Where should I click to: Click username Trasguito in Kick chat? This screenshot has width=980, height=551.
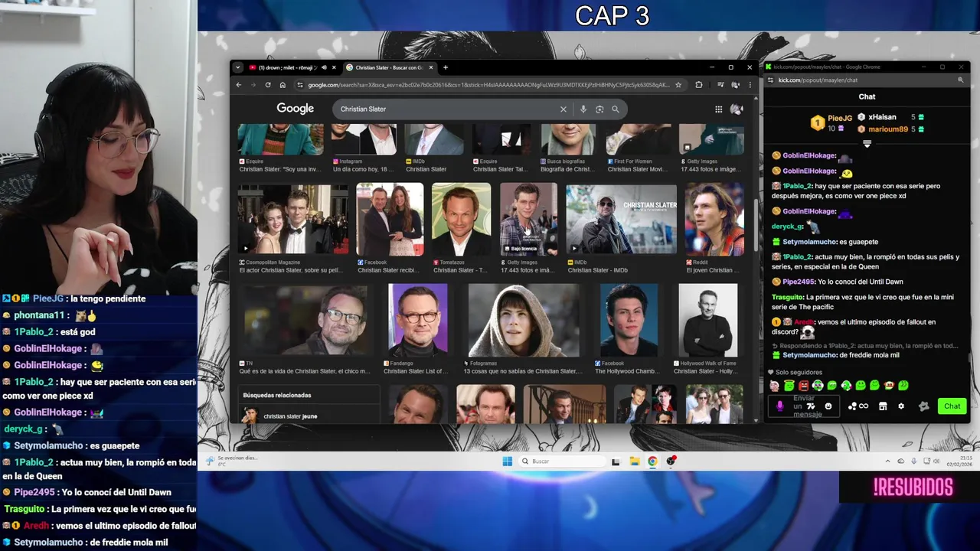(788, 297)
